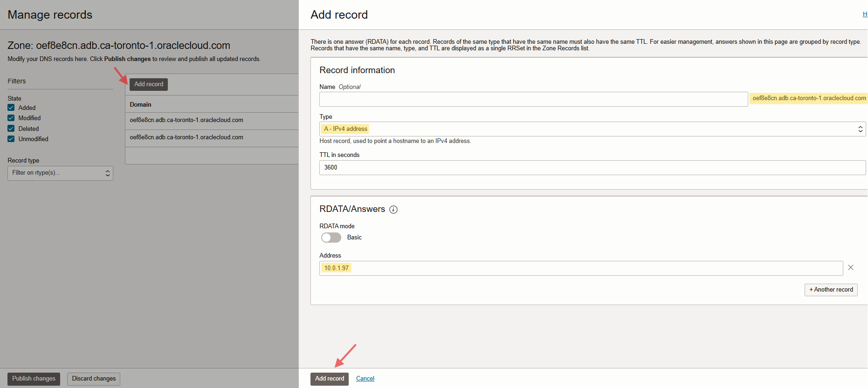Uncheck the Added state filter

tap(11, 108)
